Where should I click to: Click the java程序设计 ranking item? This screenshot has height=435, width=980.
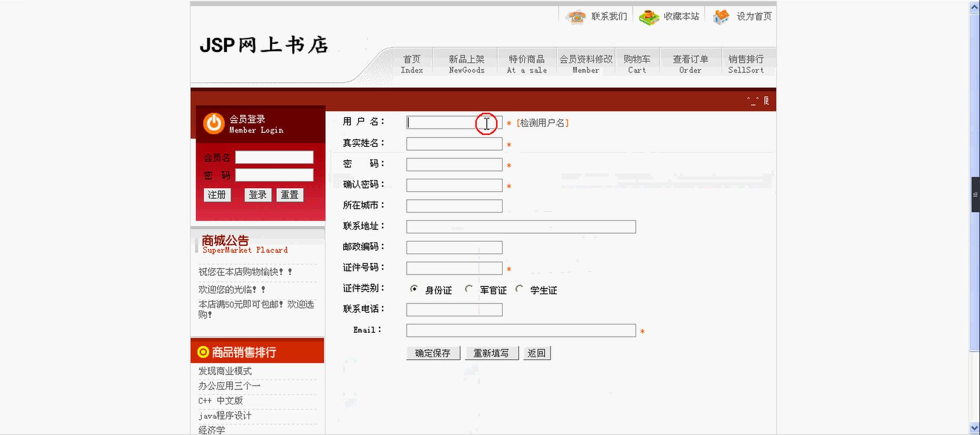point(225,416)
